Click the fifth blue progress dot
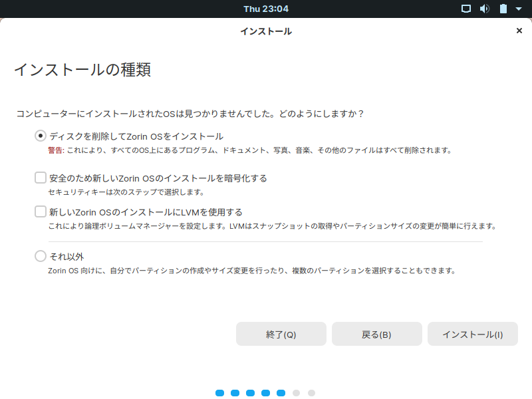 pyautogui.click(x=281, y=393)
